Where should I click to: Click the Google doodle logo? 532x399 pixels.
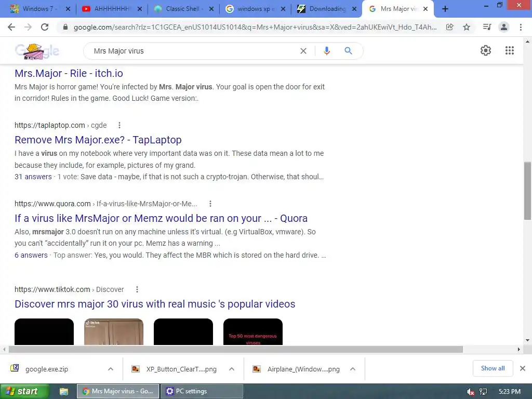pos(37,51)
